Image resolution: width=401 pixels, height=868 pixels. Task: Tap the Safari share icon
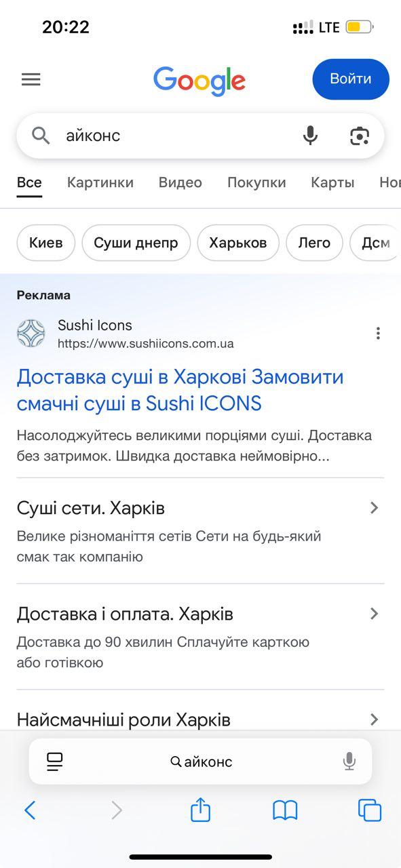click(200, 810)
